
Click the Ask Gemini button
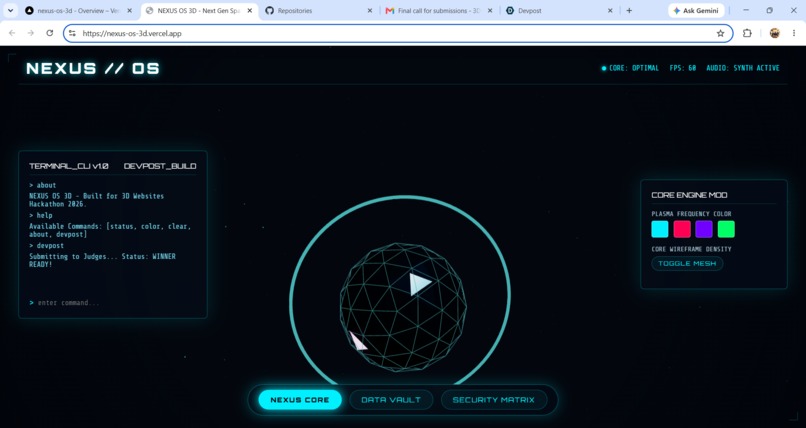coord(696,10)
